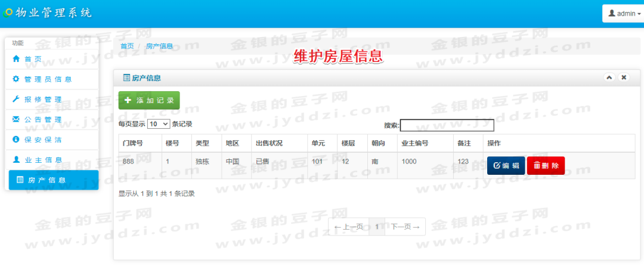644x266 pixels.
Task: Sort table by 楼层 column header
Action: click(x=352, y=143)
